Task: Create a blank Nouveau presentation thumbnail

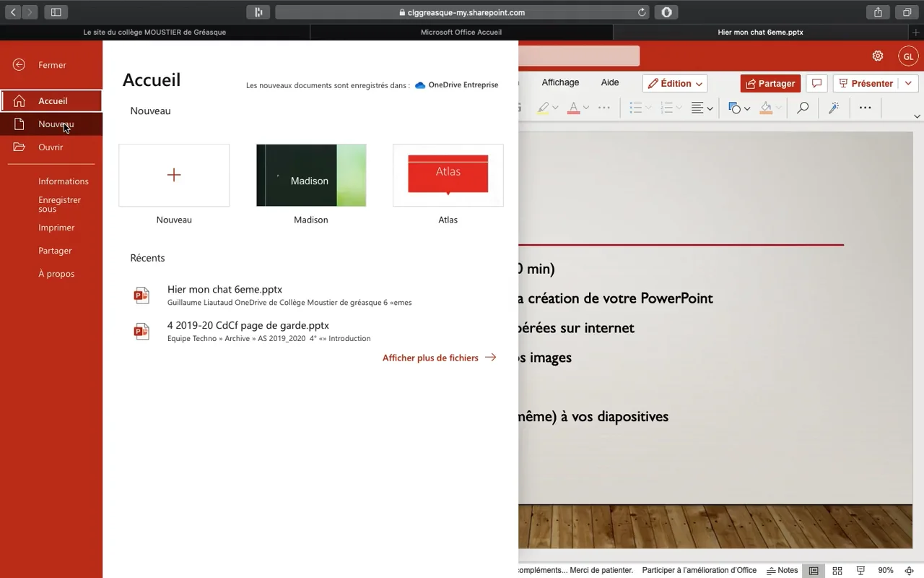Action: [x=174, y=176]
